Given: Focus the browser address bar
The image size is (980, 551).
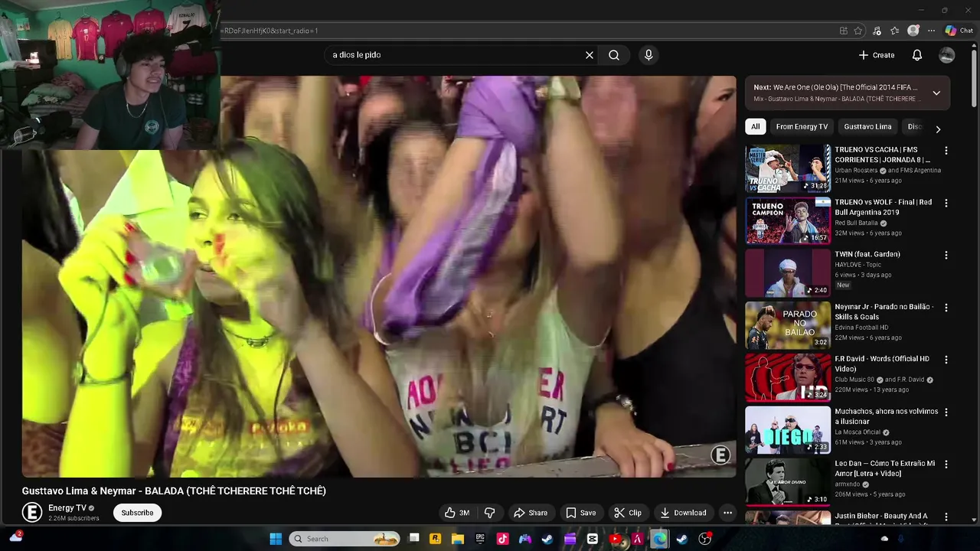Looking at the screenshot, I should click(x=528, y=31).
